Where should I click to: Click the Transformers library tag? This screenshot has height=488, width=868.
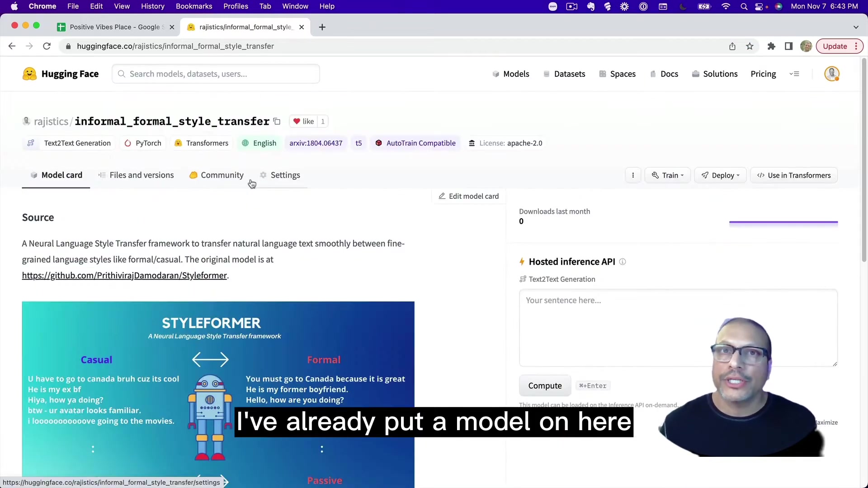click(202, 143)
